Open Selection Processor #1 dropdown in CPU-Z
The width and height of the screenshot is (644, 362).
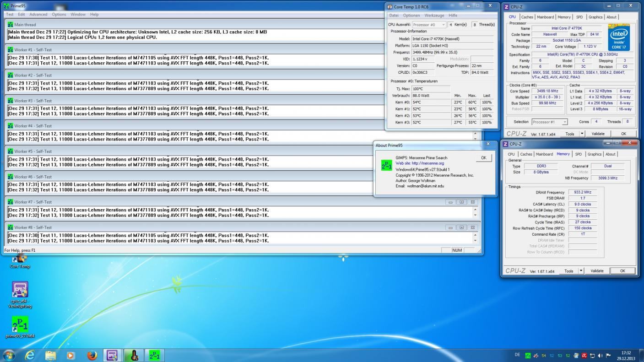point(549,122)
